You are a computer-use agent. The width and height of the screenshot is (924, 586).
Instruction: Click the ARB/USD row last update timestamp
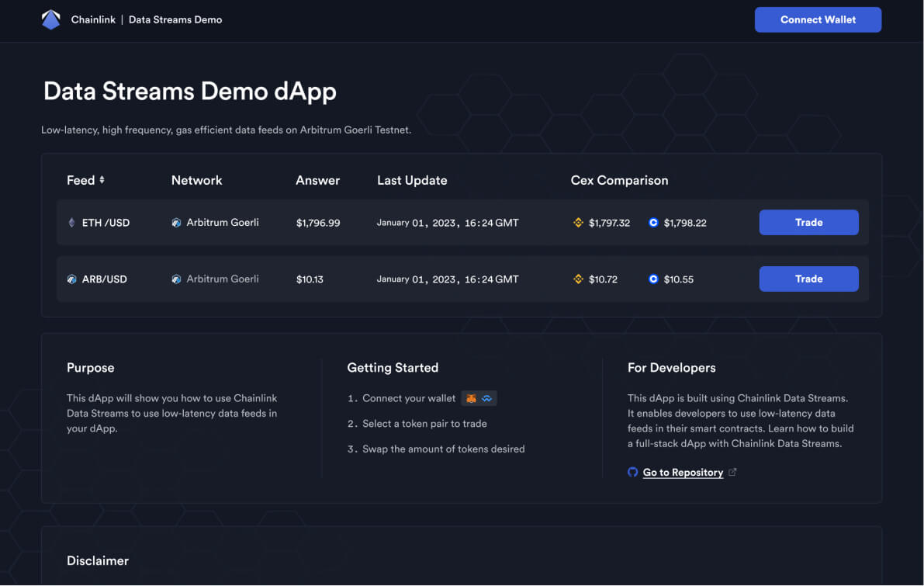pos(448,279)
